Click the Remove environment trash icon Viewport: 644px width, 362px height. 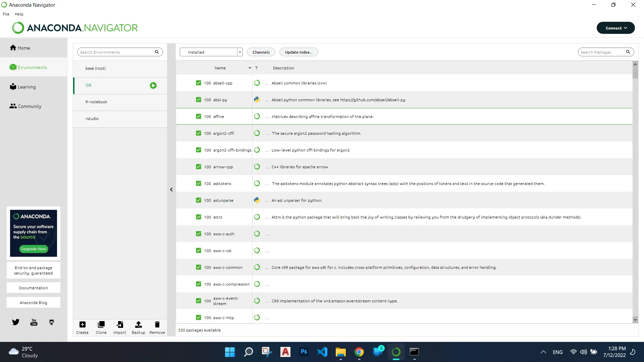click(157, 324)
